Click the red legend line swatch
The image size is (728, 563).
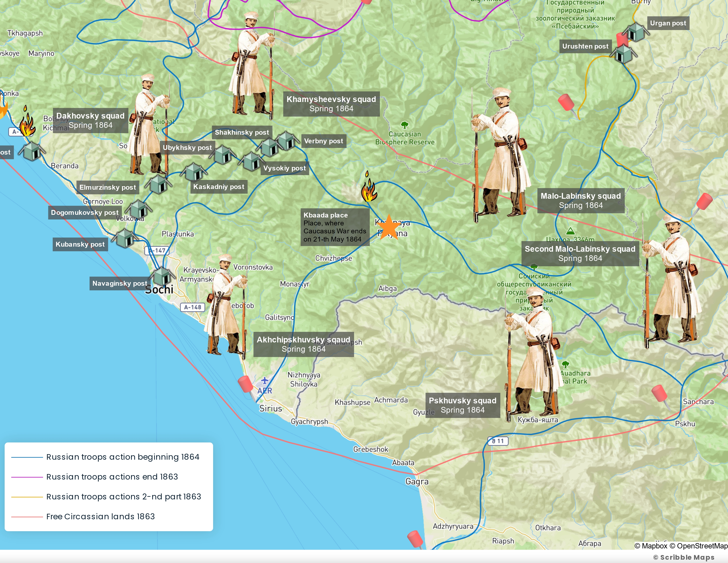(27, 517)
